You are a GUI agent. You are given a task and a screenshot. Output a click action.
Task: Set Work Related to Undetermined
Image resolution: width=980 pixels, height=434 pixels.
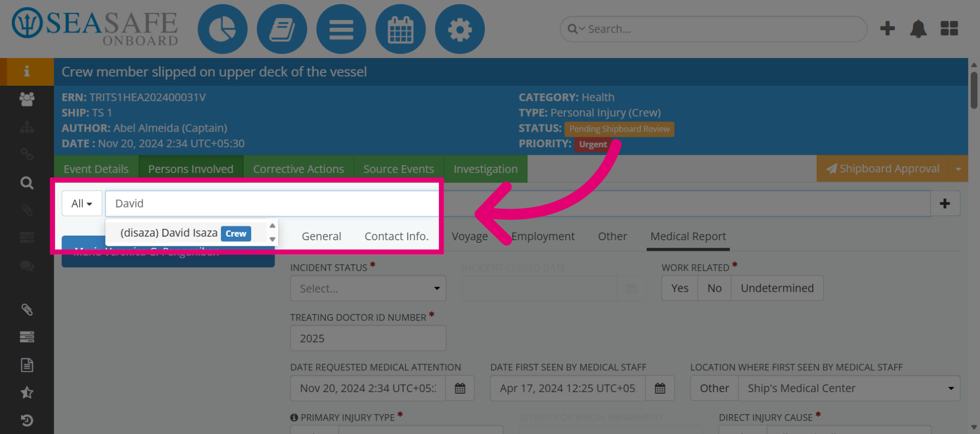(x=777, y=288)
